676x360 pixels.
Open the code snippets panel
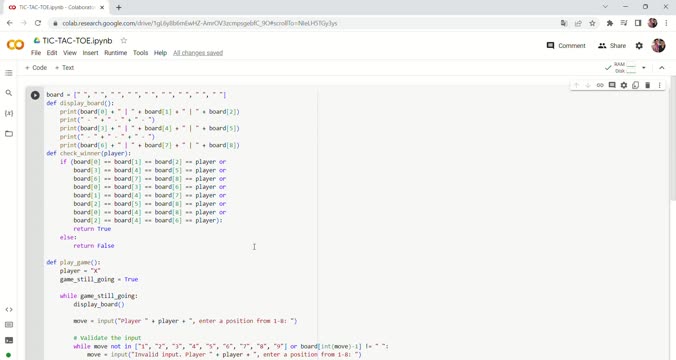point(9,310)
